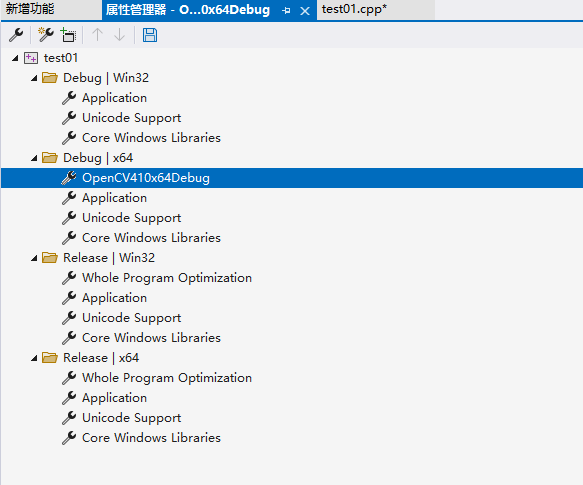Select the test01 project icon
Image resolution: width=583 pixels, height=485 pixels.
click(x=31, y=58)
